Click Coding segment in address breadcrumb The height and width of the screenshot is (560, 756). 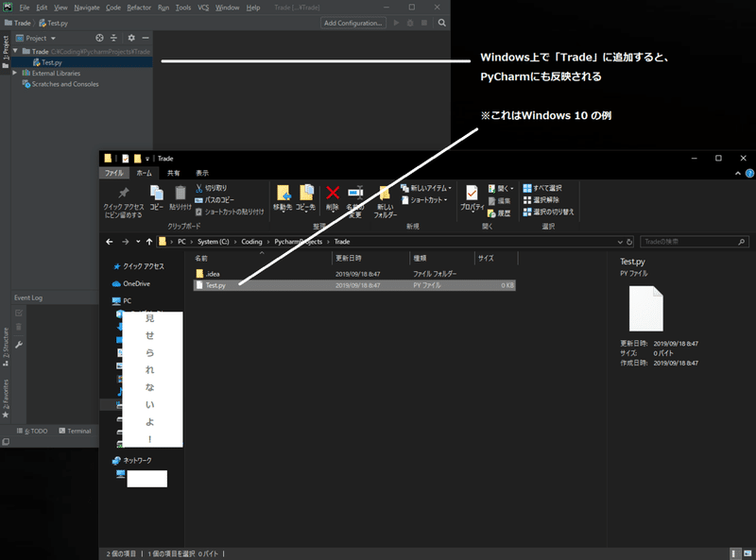[x=251, y=242]
